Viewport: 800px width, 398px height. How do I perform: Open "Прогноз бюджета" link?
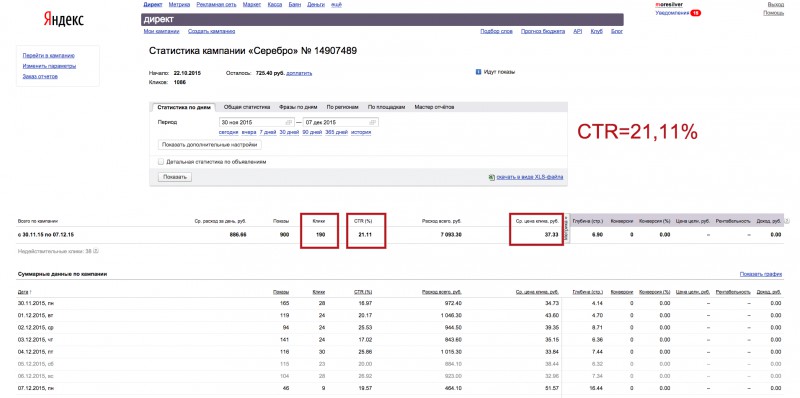pos(543,31)
